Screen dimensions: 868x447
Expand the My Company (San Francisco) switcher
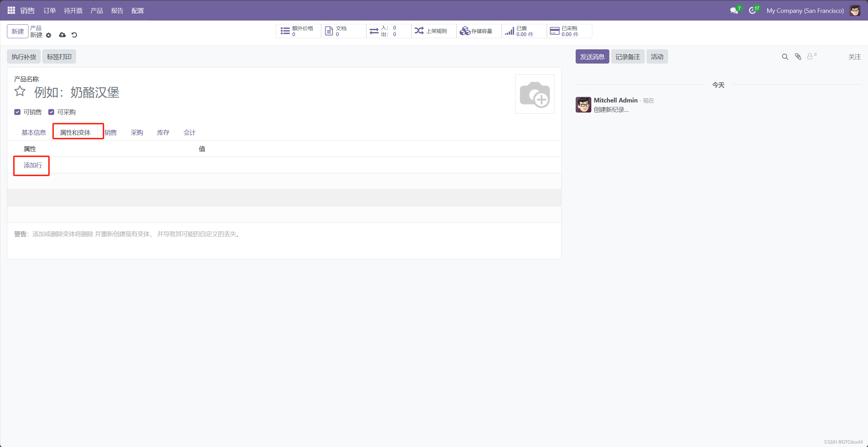(x=805, y=11)
